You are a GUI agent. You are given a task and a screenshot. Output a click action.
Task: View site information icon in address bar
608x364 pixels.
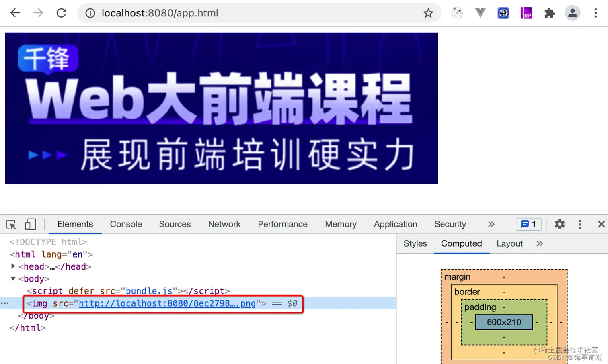tap(90, 13)
